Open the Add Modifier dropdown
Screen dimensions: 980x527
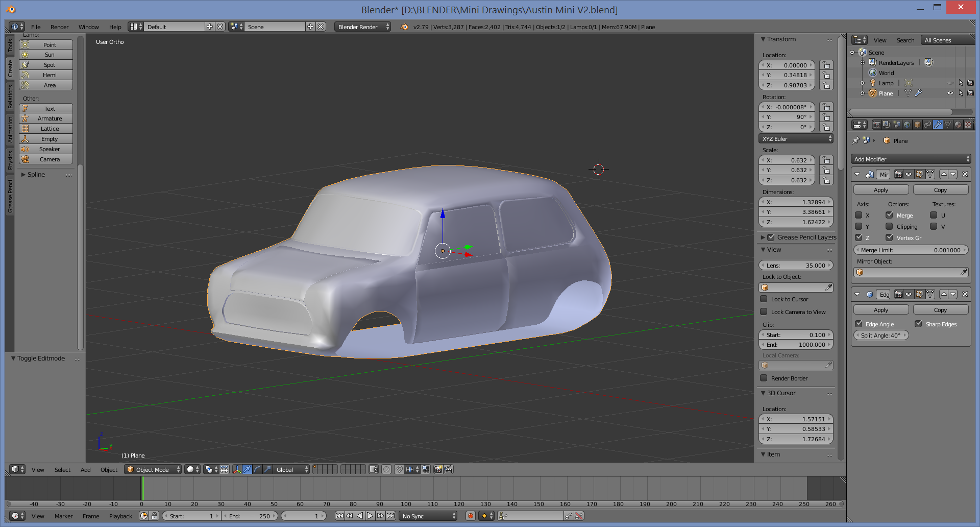(x=911, y=159)
